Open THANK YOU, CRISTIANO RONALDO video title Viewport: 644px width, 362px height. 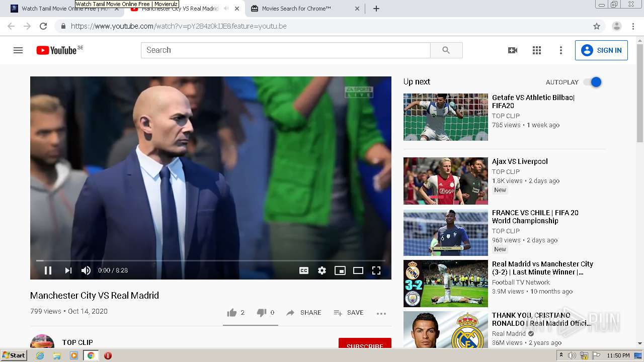pos(542,319)
